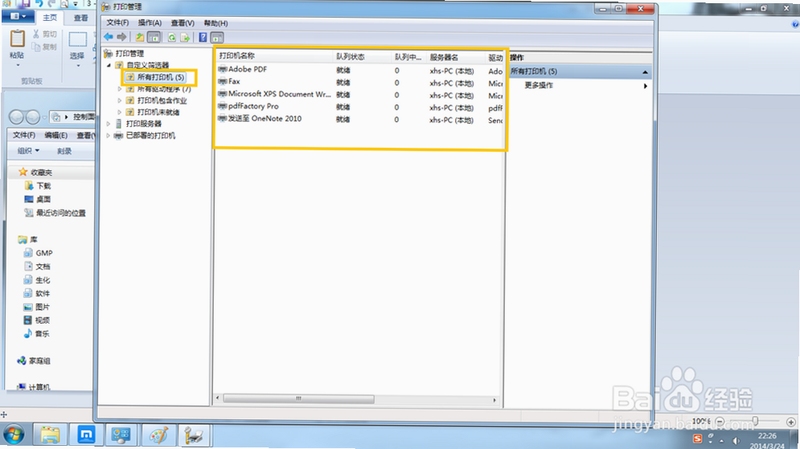Click the 发送至 OneNote 2010 printer icon
This screenshot has height=449, width=800.
pos(222,118)
